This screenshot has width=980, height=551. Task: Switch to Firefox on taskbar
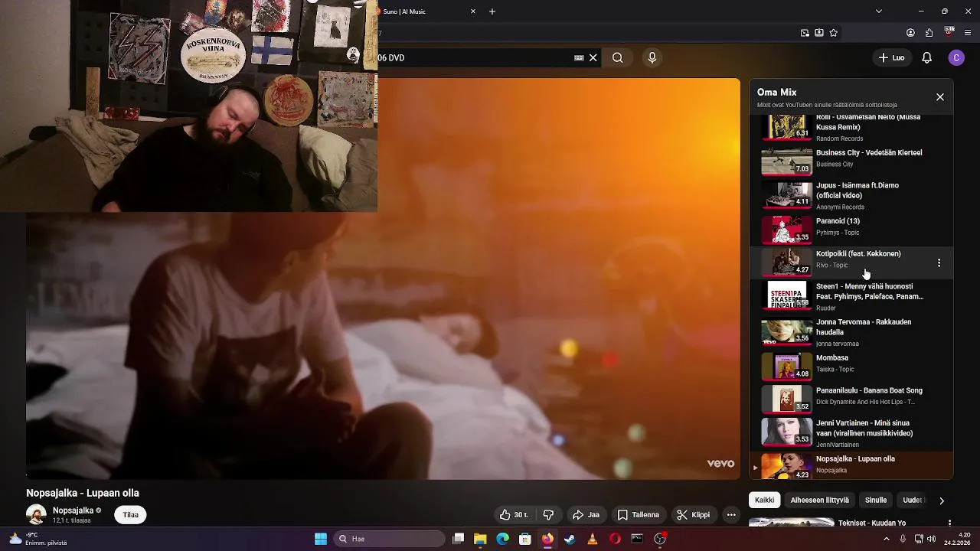(547, 539)
